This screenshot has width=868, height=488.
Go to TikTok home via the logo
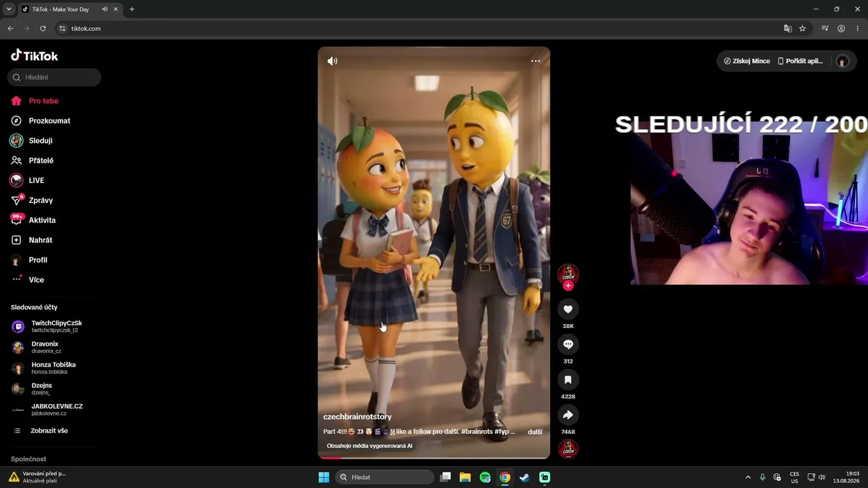(35, 56)
